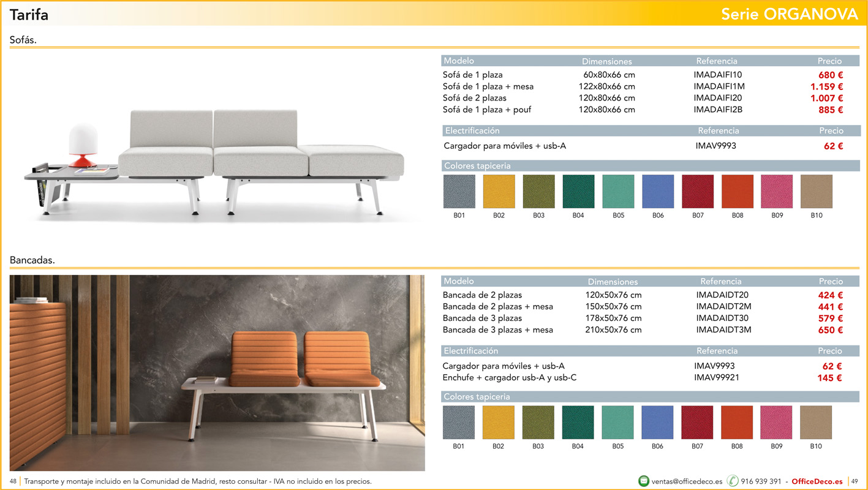This screenshot has width=868, height=490.
Task: Select B06 blue swatch in the Sofás colors
Action: tap(658, 192)
